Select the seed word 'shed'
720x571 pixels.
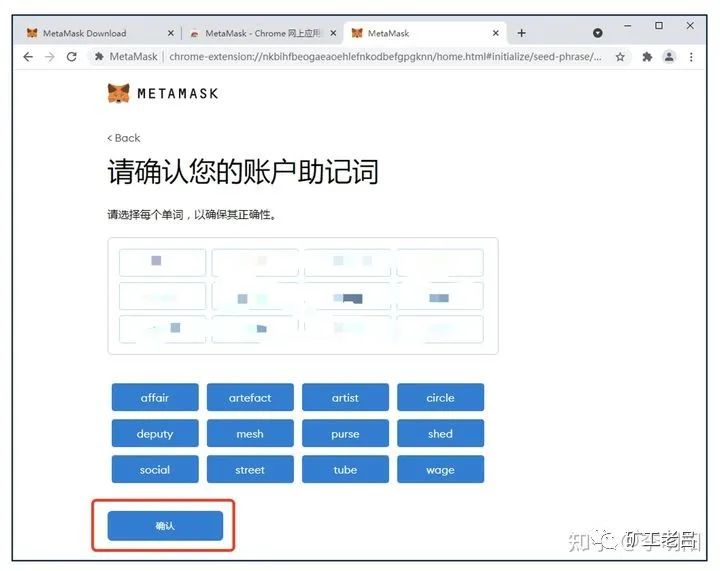pyautogui.click(x=440, y=433)
